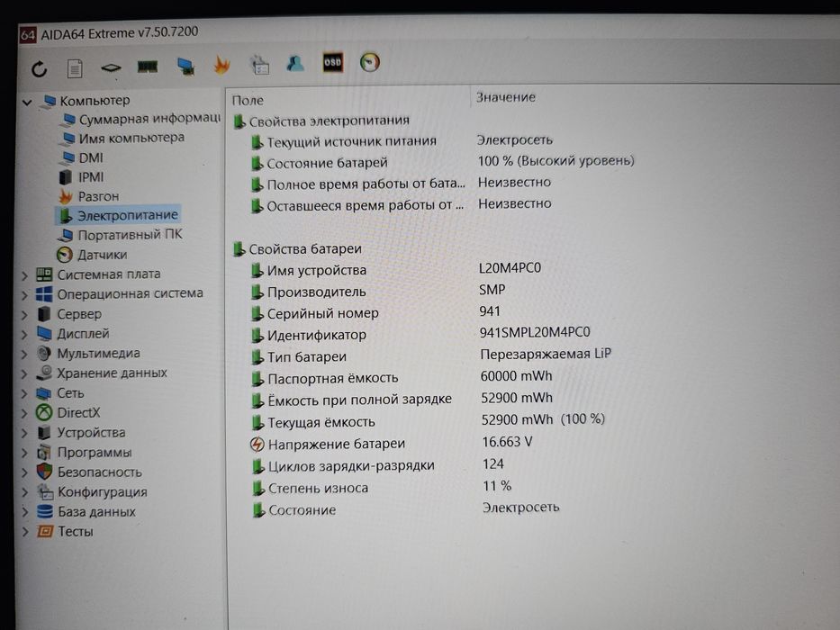Expand the Хранение данных node
Viewport: 840px width, 630px height.
24,373
